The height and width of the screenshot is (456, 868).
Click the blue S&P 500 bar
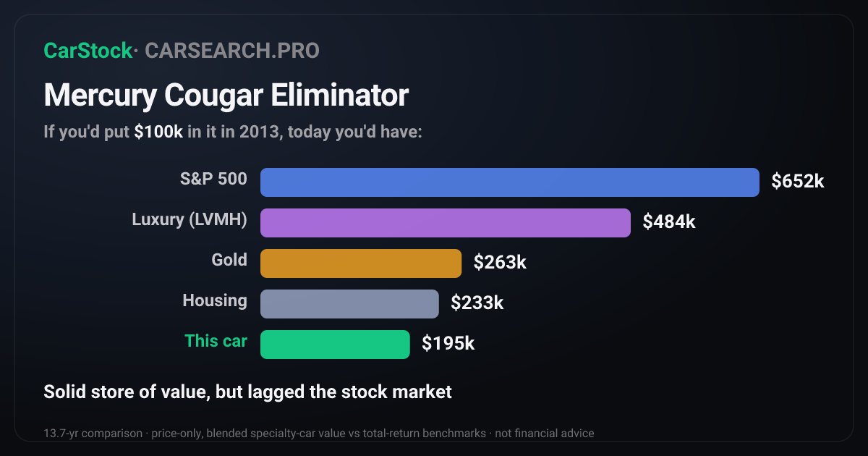(510, 182)
